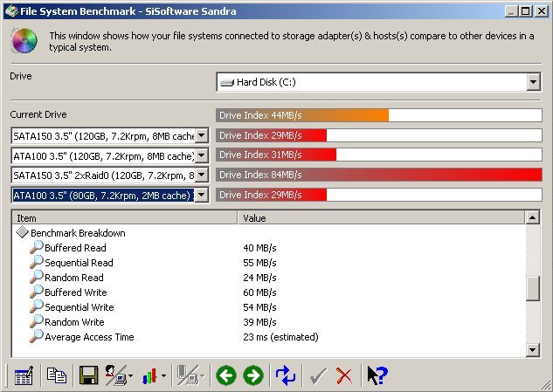Select the Sequential Read result row
Viewport: 553px width, 392px height.
pyautogui.click(x=79, y=263)
